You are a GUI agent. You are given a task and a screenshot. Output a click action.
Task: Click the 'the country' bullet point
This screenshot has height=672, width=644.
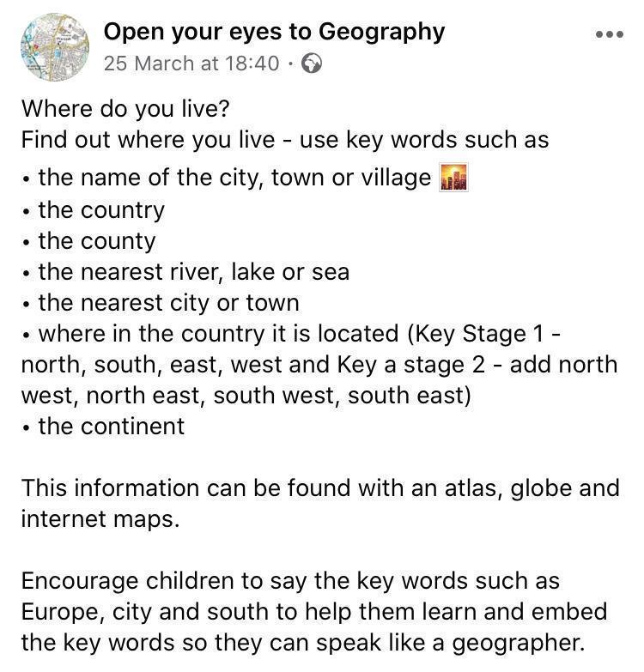click(100, 209)
